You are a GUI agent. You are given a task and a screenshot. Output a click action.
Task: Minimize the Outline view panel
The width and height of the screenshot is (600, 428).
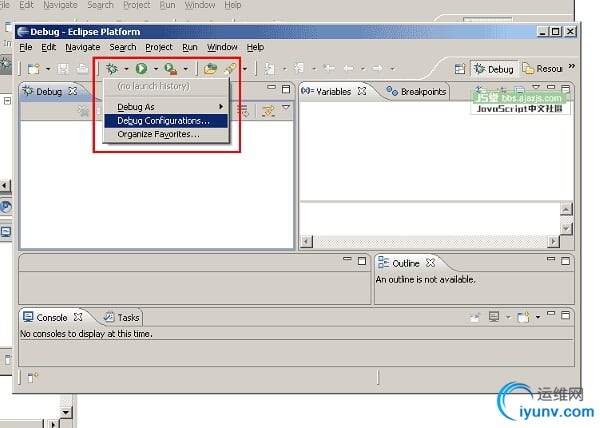(551, 259)
